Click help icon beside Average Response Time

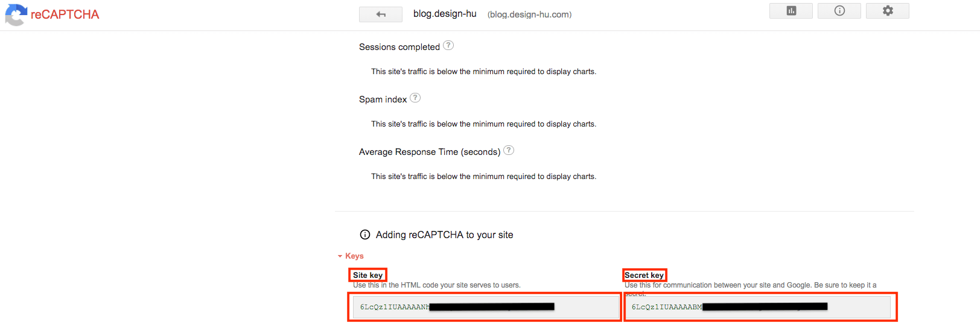click(x=509, y=151)
